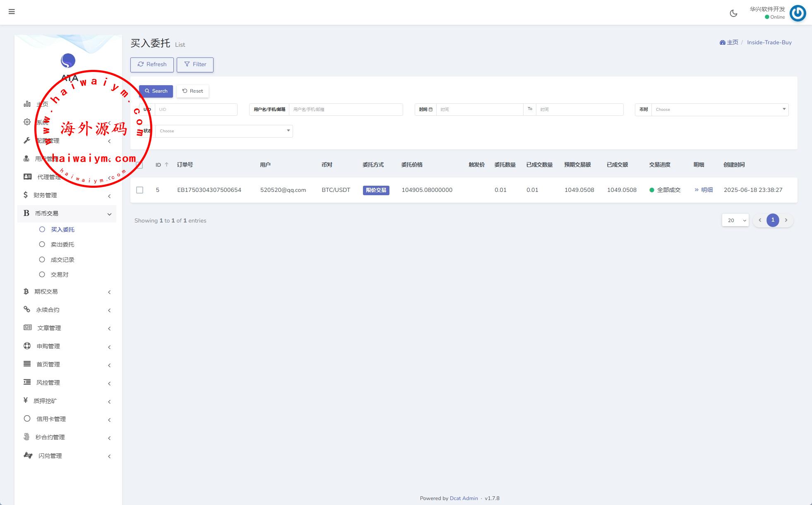Image resolution: width=812 pixels, height=505 pixels.
Task: Click the 用户名/手机/邮箱 input field
Action: pyautogui.click(x=346, y=110)
